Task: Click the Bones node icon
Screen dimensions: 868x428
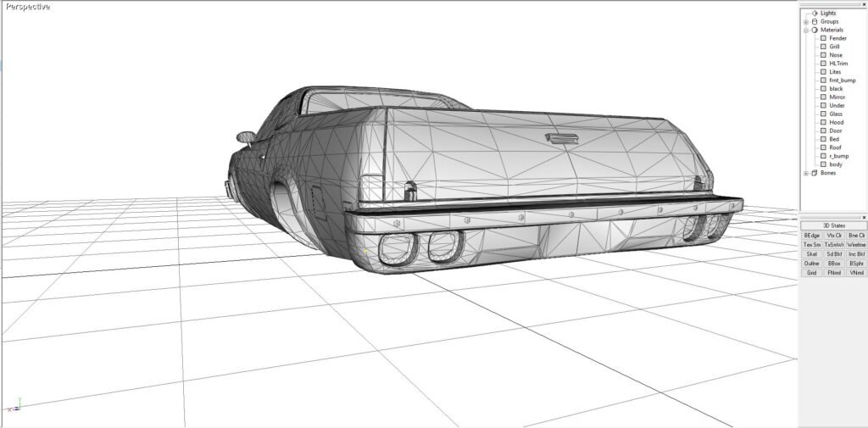Action: 815,173
